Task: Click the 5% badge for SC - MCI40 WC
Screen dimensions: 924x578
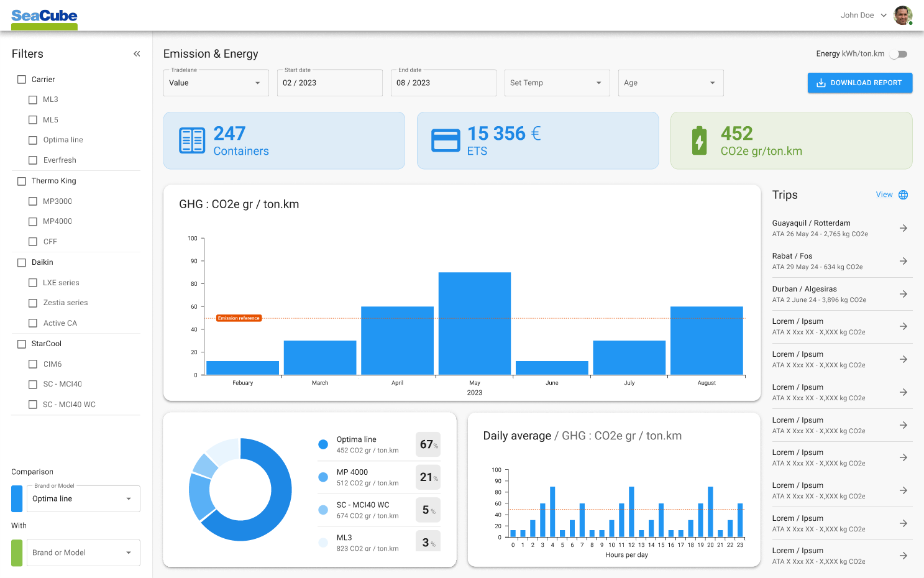Action: click(428, 510)
